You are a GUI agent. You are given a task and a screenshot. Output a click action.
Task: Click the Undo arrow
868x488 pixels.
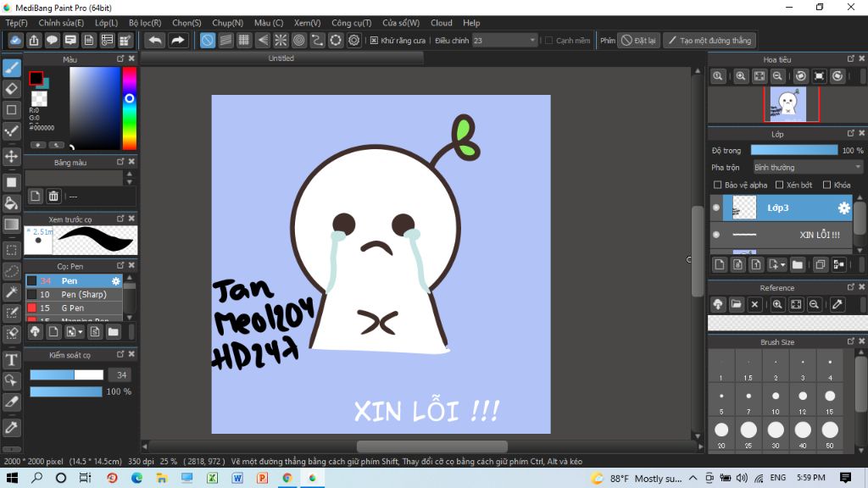point(156,41)
